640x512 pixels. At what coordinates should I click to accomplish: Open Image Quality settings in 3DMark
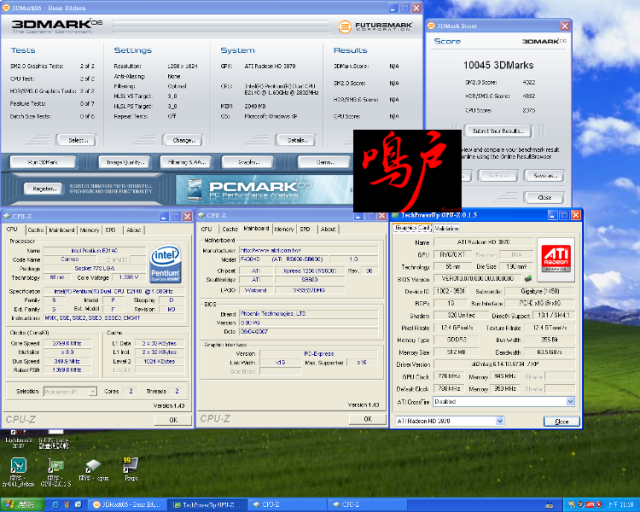[125, 162]
